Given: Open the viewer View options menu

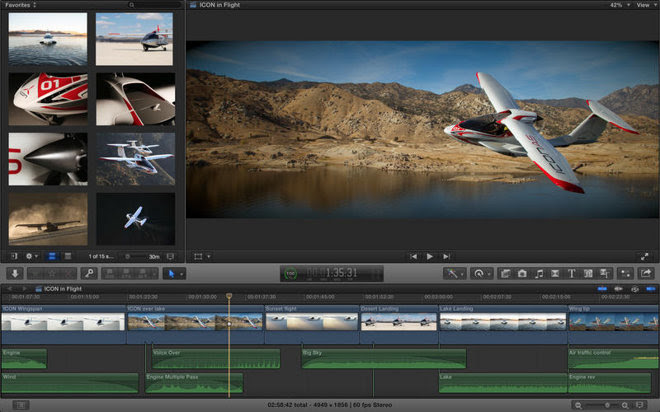Looking at the screenshot, I should 645,5.
